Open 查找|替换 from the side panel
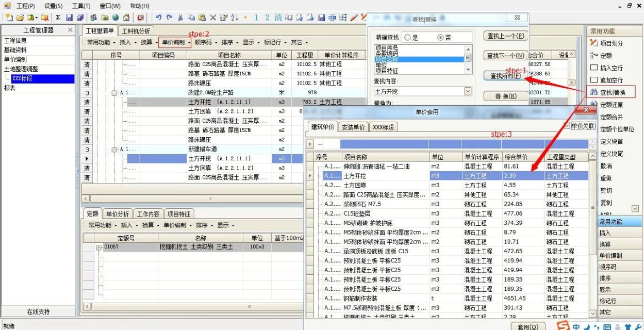This screenshot has width=644, height=330. click(610, 92)
